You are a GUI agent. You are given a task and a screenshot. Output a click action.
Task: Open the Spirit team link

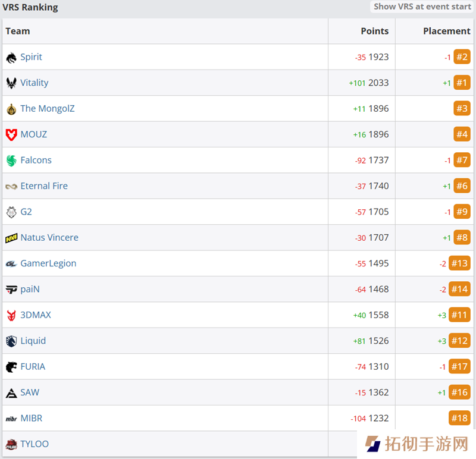point(31,56)
